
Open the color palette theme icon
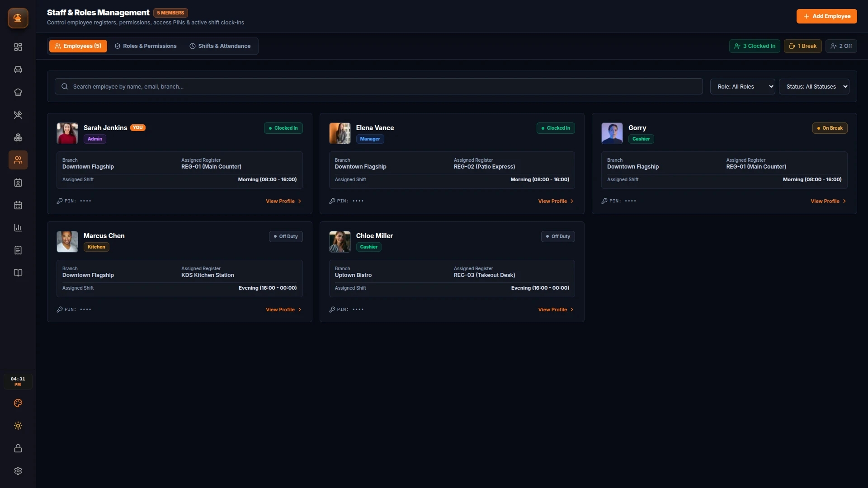tap(18, 403)
